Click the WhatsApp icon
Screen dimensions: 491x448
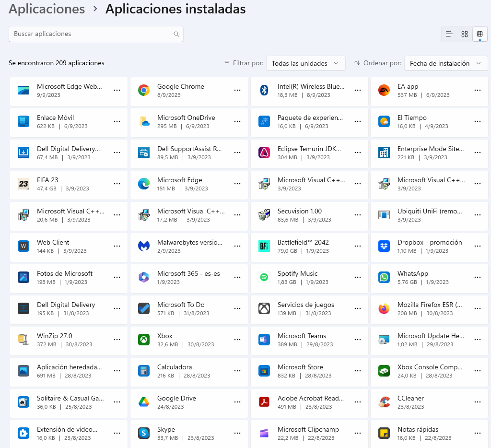384,277
